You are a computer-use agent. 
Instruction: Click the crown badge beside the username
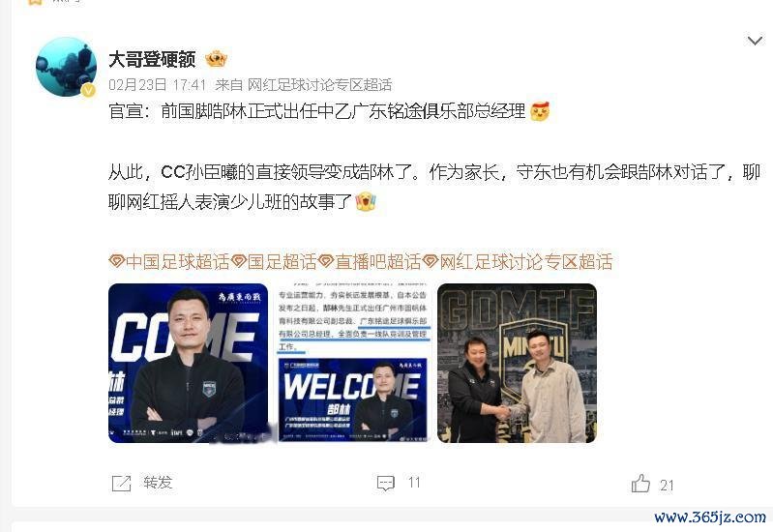[217, 59]
